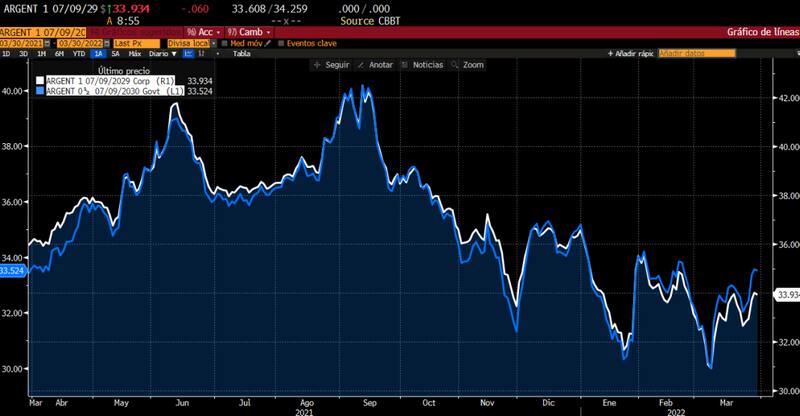Switch to the YTD time range

pyautogui.click(x=78, y=53)
